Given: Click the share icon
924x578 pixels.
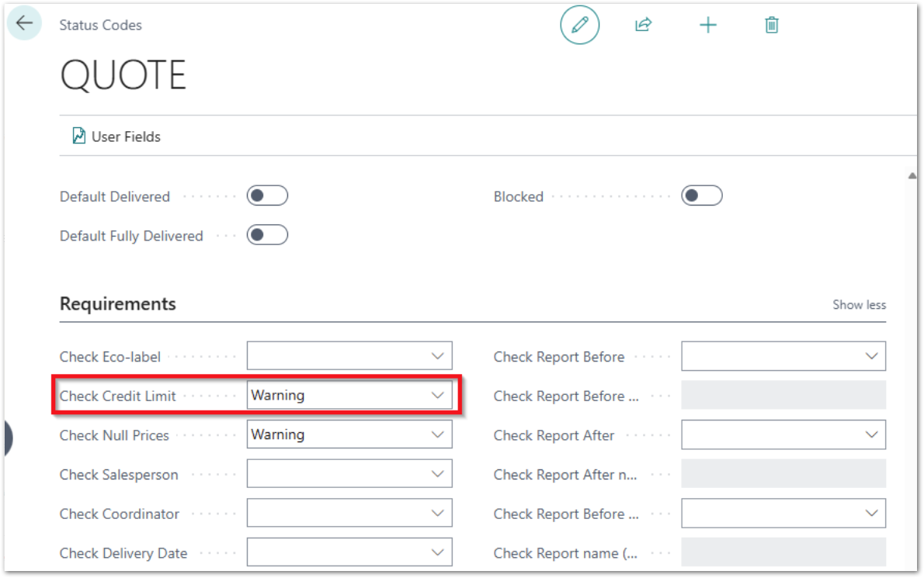Looking at the screenshot, I should (x=643, y=25).
